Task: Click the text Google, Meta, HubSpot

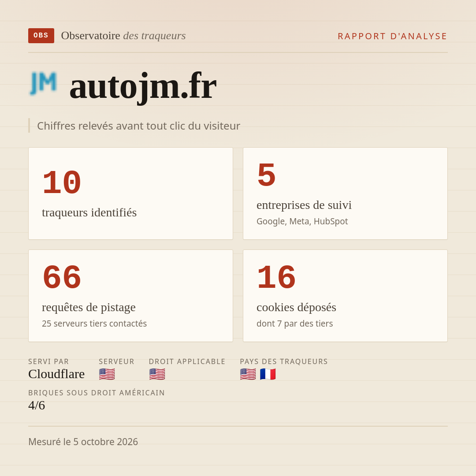Action: [302, 221]
